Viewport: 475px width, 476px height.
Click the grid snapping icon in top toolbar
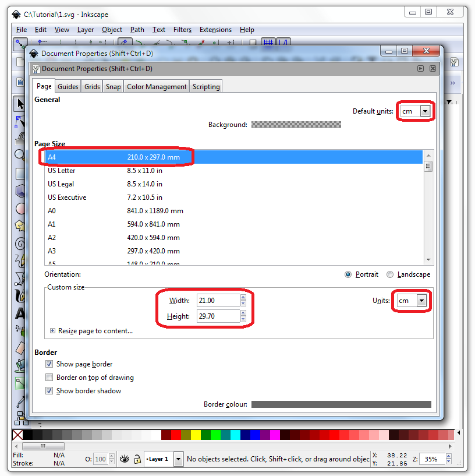click(x=268, y=42)
